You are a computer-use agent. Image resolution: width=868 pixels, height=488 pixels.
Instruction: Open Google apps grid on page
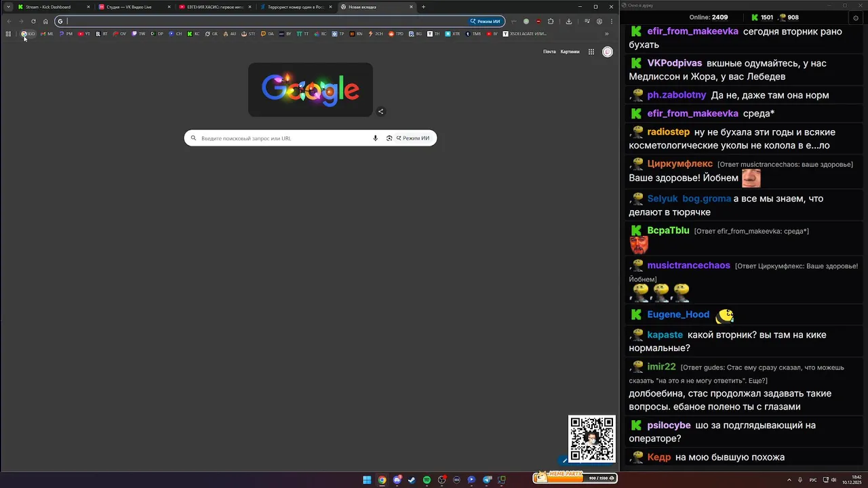click(591, 52)
